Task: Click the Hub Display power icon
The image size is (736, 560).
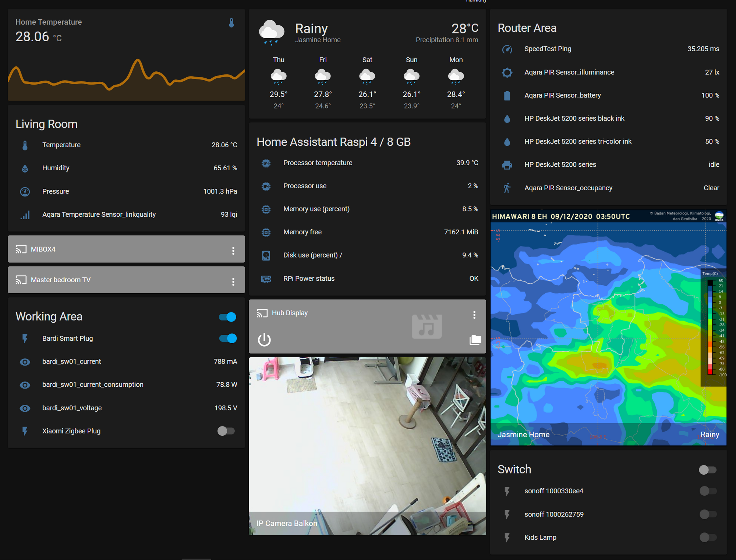Action: (264, 340)
